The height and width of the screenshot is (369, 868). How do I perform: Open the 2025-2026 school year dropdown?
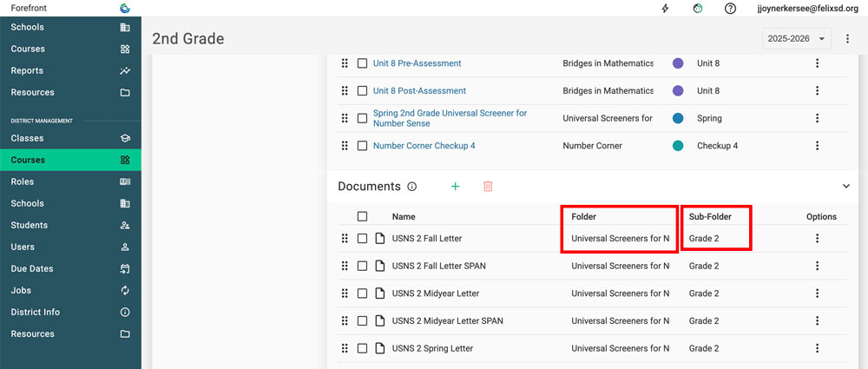pos(796,38)
